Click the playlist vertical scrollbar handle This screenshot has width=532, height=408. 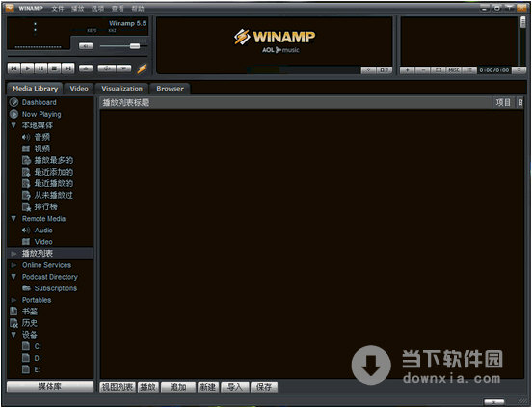tap(522, 23)
